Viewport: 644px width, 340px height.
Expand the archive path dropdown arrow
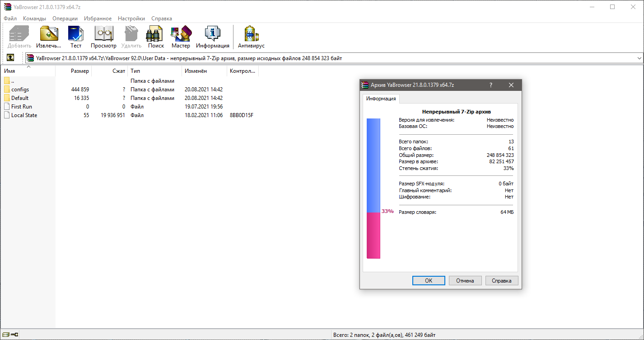639,58
